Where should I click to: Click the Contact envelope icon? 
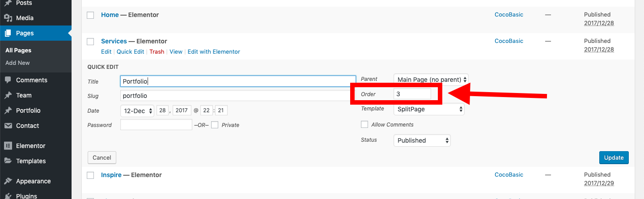point(8,126)
